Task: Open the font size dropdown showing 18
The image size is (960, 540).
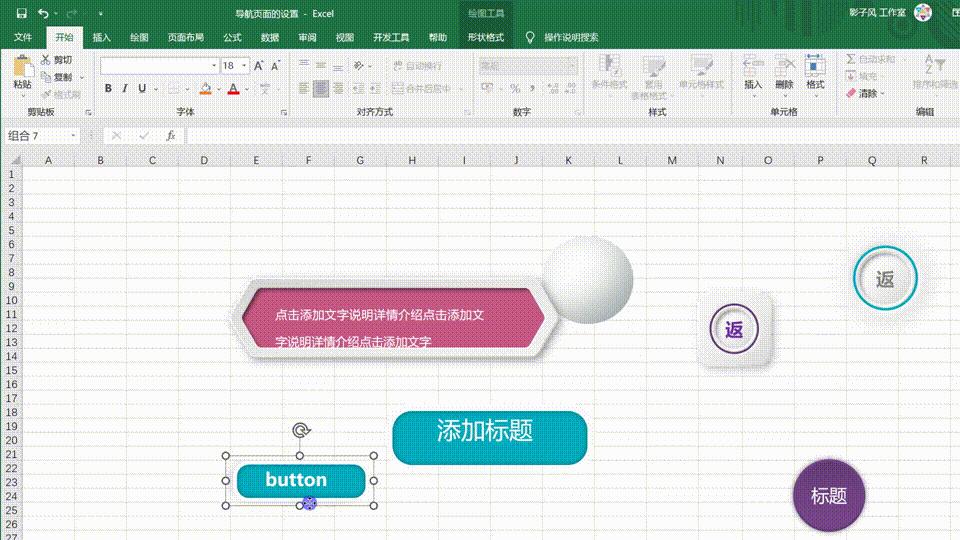Action: tap(243, 65)
